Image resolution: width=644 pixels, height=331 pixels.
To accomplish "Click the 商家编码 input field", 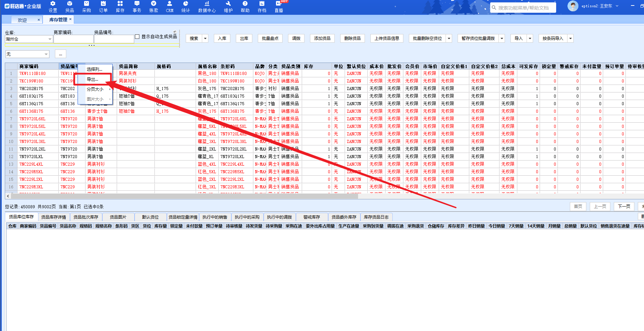I will [x=73, y=39].
